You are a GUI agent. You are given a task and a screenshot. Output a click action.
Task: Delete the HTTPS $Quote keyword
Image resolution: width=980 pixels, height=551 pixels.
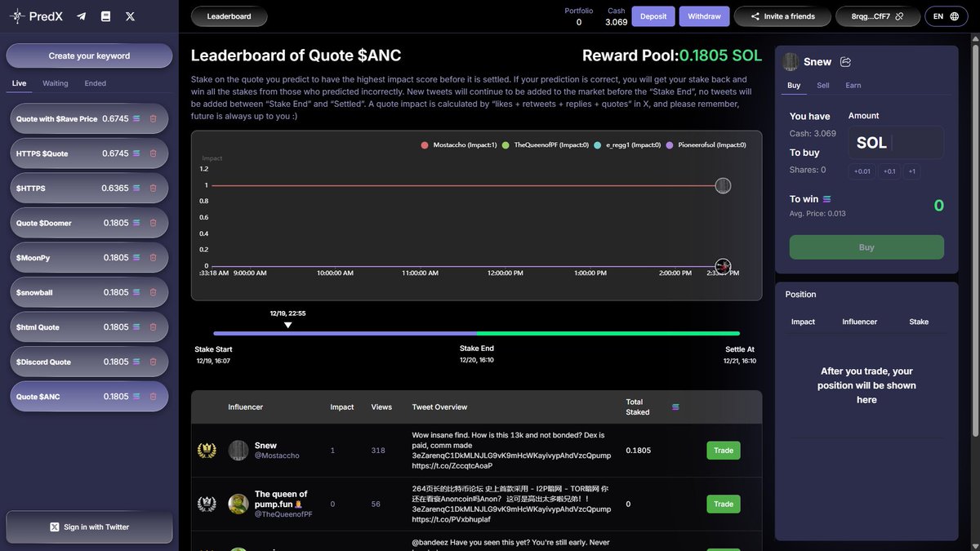153,153
